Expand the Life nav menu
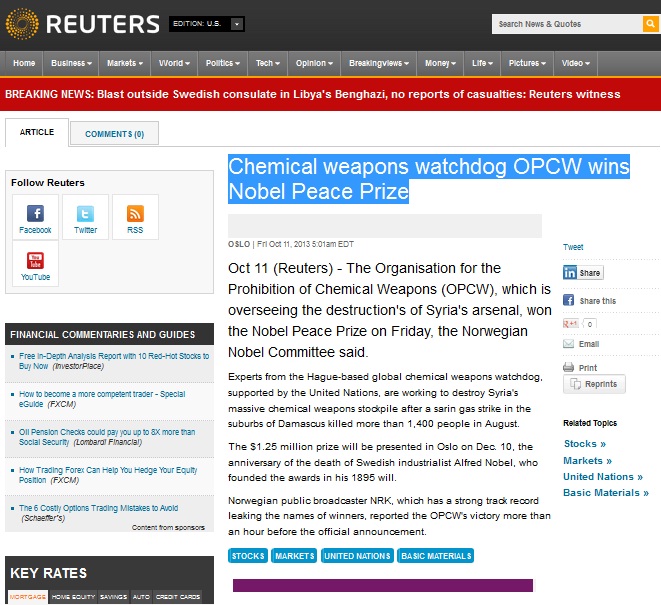Viewport: 661px width, 605px height. pyautogui.click(x=482, y=63)
